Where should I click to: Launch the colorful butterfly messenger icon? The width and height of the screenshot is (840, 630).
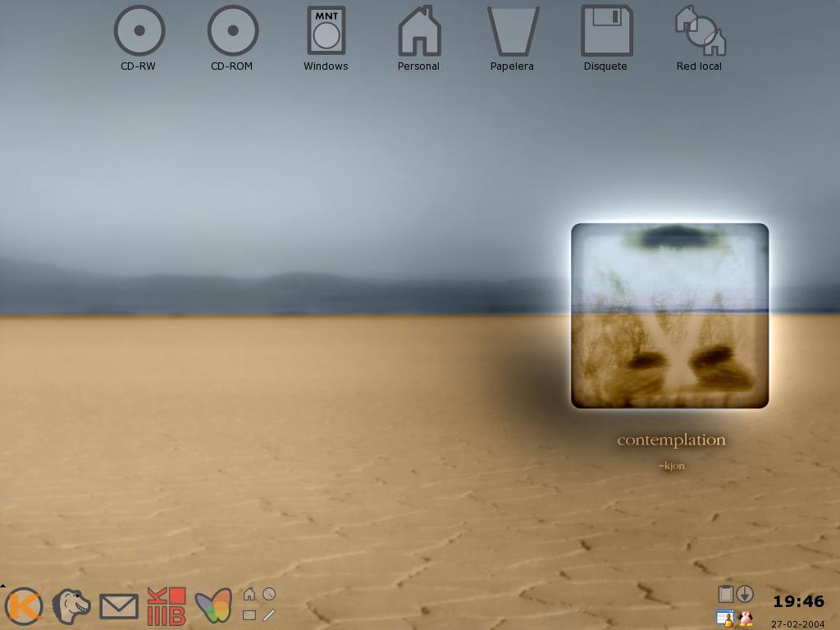click(x=214, y=606)
